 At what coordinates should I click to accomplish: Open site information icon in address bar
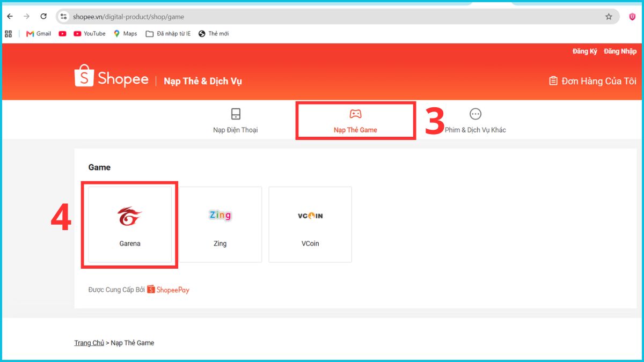pos(64,17)
